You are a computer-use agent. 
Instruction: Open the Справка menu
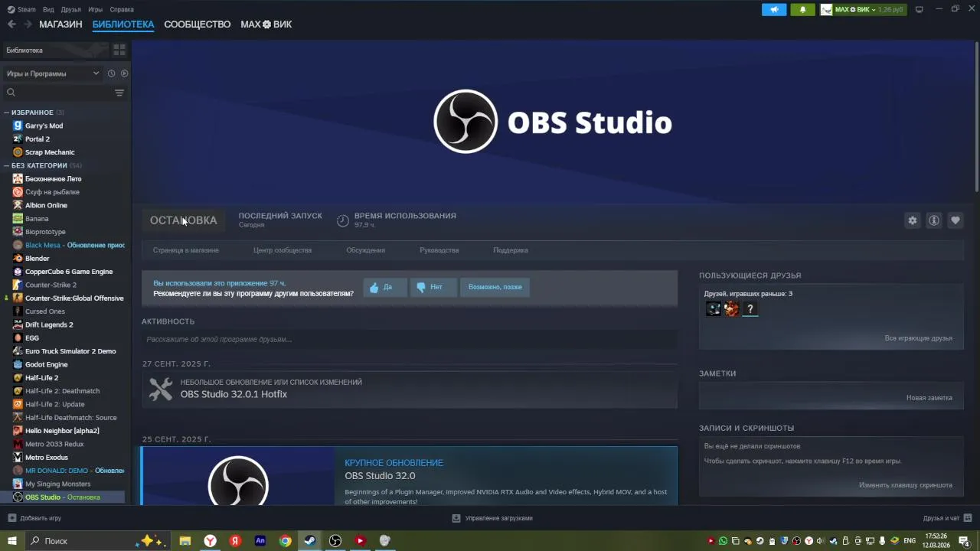click(x=122, y=9)
